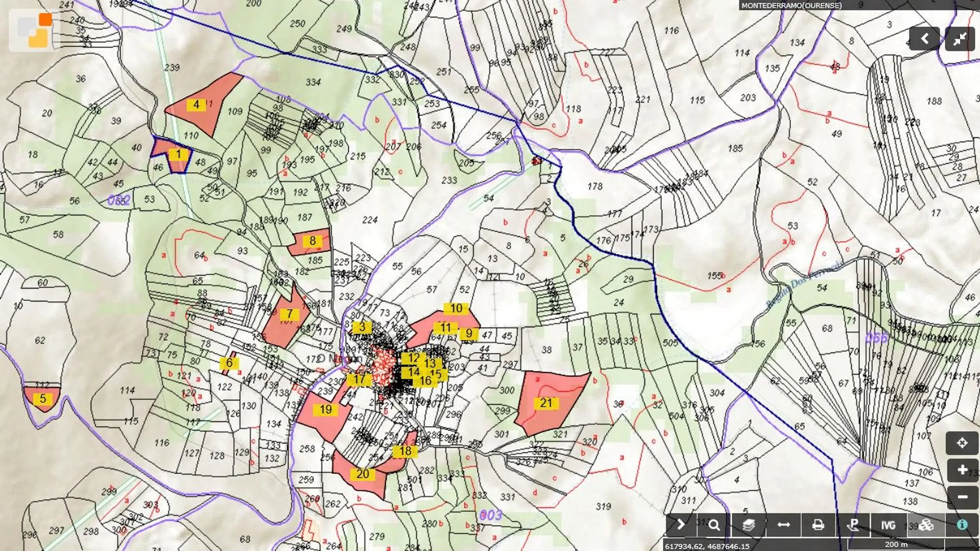980x551 pixels.
Task: Click the yellow marker labeled 7
Action: (289, 314)
